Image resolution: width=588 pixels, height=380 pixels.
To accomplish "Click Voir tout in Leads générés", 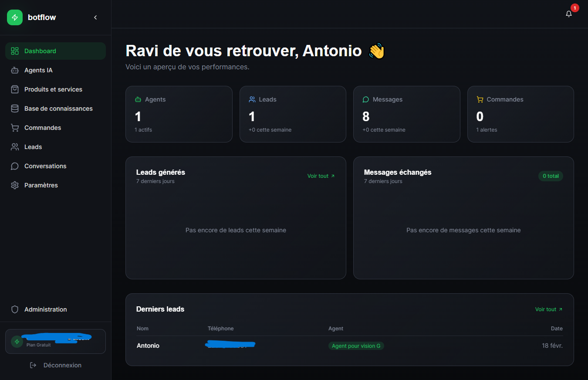I will coord(321,176).
